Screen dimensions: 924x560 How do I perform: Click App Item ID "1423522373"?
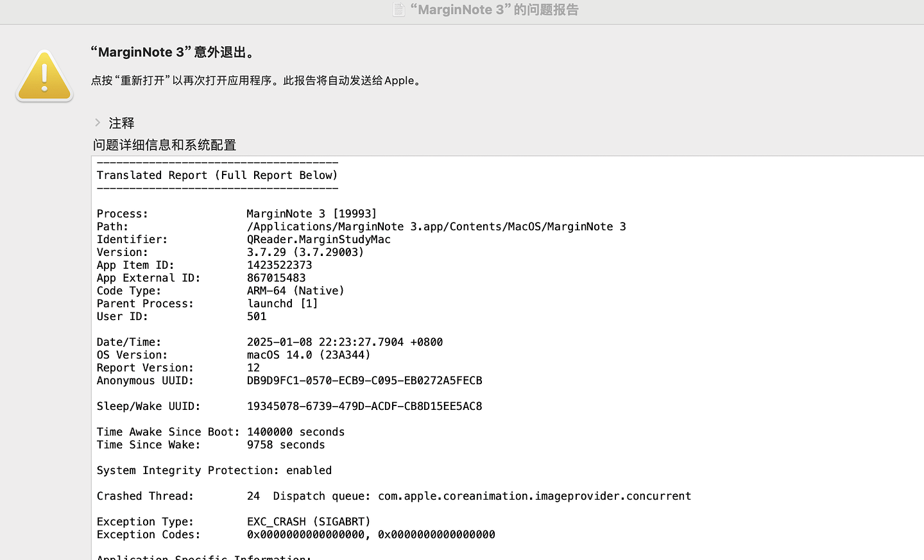pyautogui.click(x=280, y=265)
